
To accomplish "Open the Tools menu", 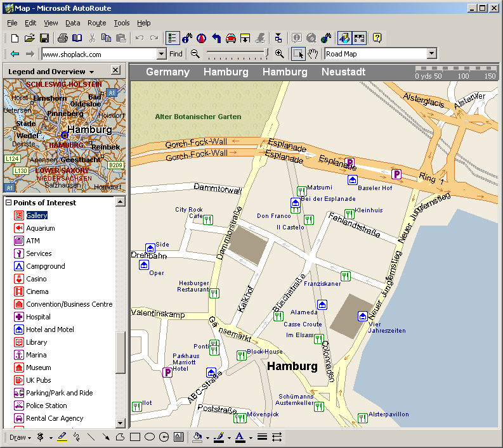I will [122, 23].
